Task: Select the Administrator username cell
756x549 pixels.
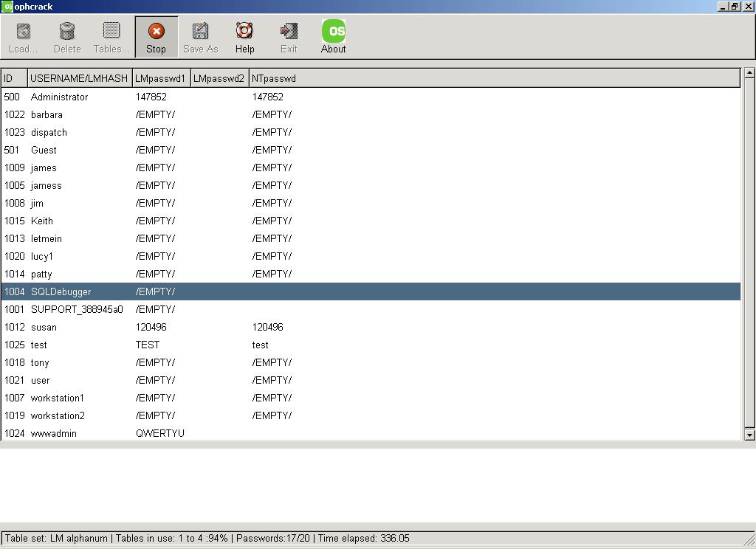Action: 59,97
